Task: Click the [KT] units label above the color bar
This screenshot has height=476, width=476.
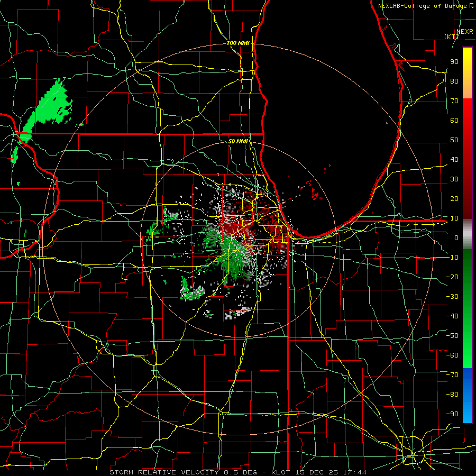Action: [x=452, y=36]
